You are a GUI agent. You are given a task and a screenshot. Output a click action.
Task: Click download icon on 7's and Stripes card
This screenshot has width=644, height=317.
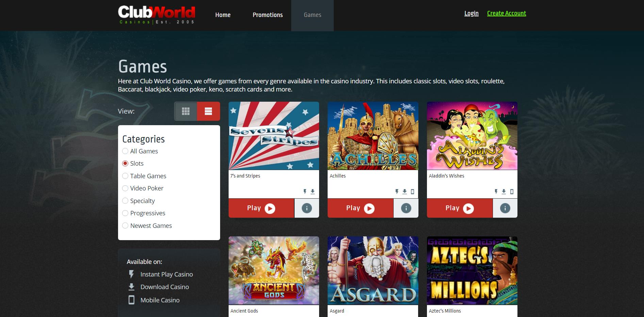click(313, 192)
